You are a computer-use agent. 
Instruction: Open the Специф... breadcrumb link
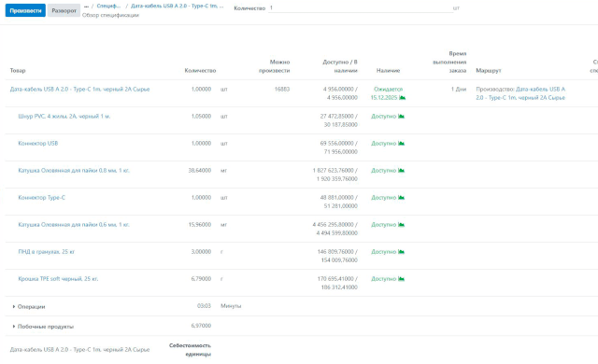click(x=108, y=7)
